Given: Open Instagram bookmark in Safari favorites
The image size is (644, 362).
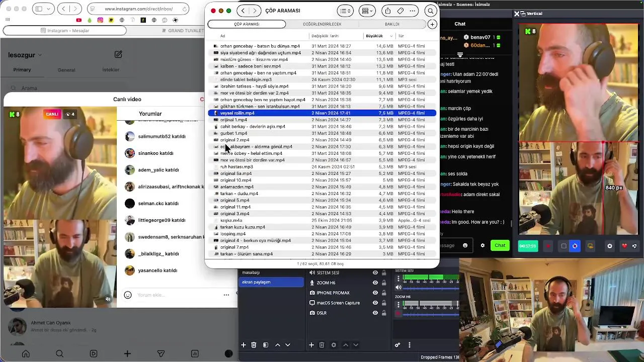Looking at the screenshot, I should click(101, 20).
